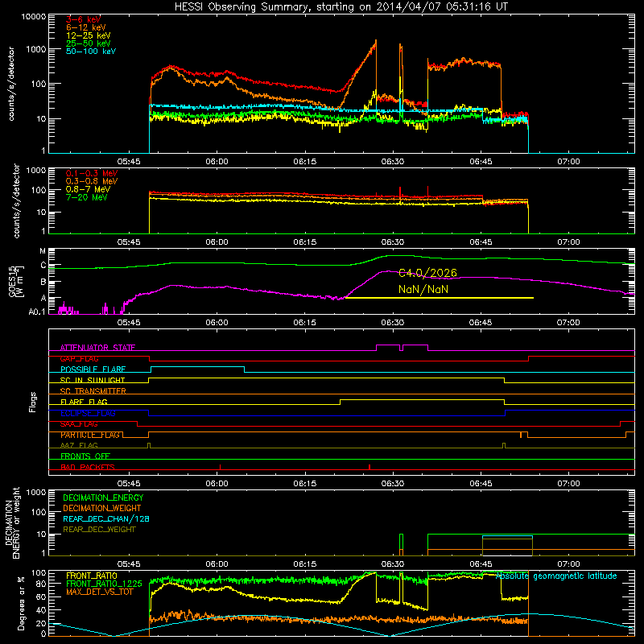Click the FRONTS_OFF flag label

click(85, 456)
